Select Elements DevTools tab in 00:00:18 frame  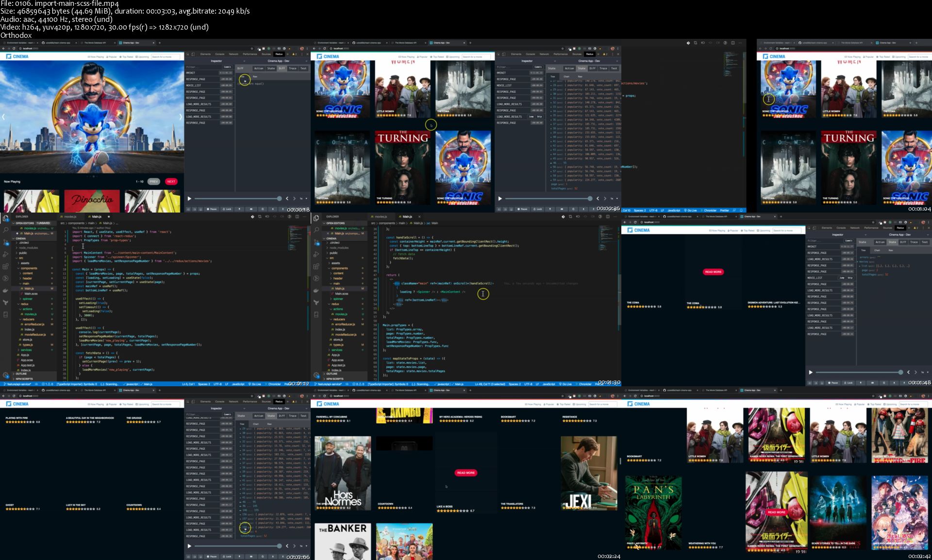[205, 54]
